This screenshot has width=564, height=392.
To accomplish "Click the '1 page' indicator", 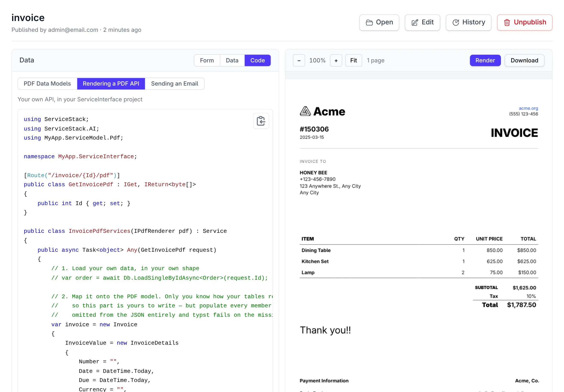I will pyautogui.click(x=375, y=60).
